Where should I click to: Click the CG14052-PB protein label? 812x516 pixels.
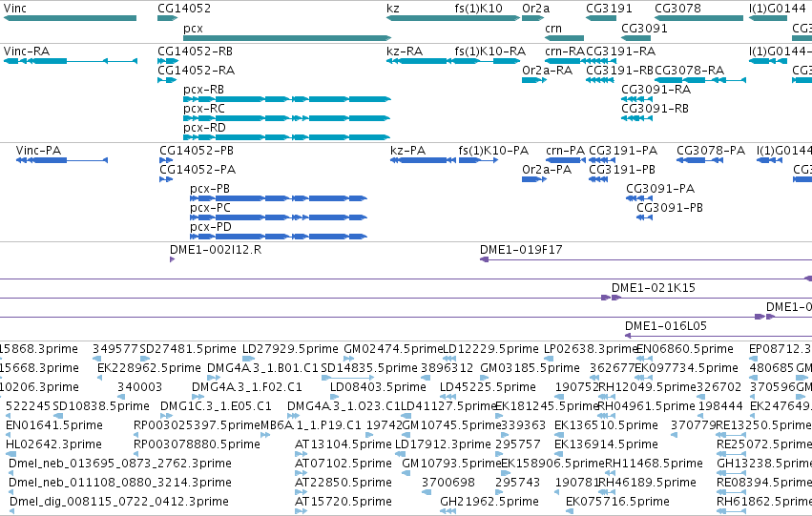197,150
